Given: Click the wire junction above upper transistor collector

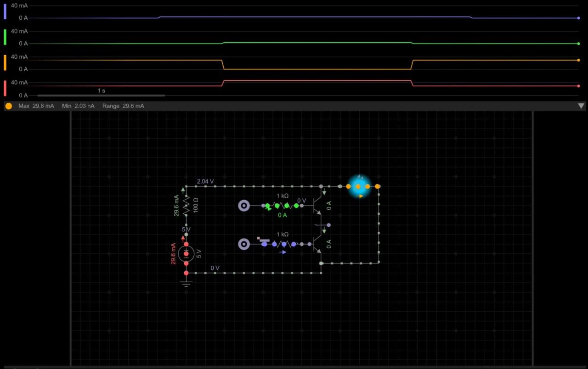Looking at the screenshot, I should pyautogui.click(x=321, y=186).
